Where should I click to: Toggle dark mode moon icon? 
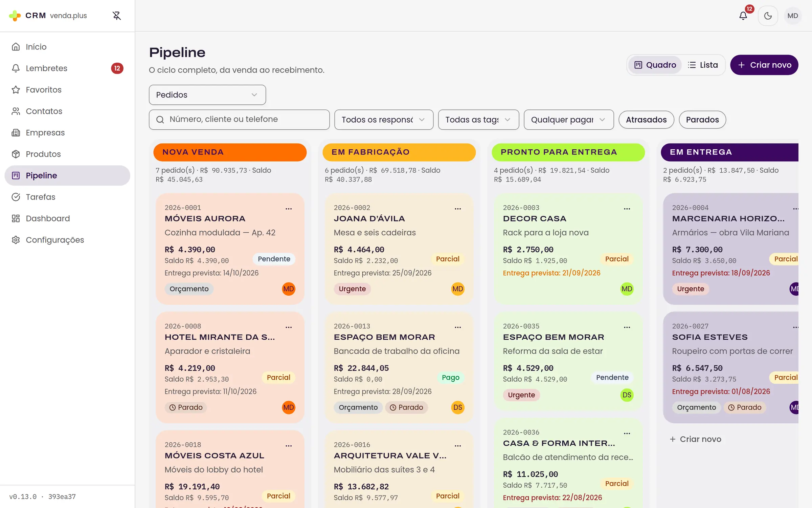768,16
